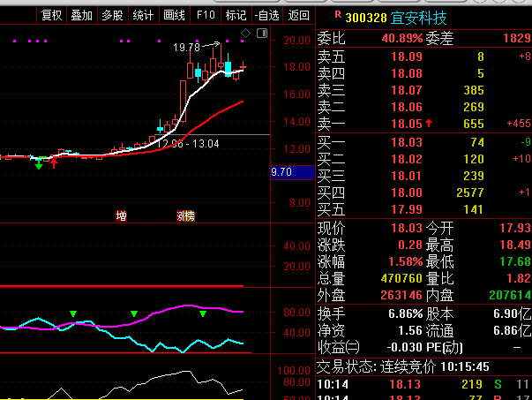Click the 换手 value 6.86%
532x400 pixels.
(x=406, y=313)
